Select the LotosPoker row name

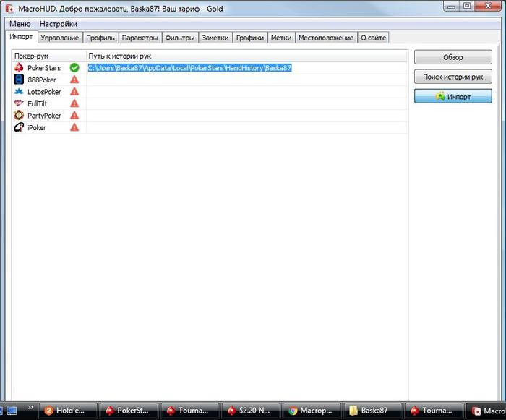(44, 92)
